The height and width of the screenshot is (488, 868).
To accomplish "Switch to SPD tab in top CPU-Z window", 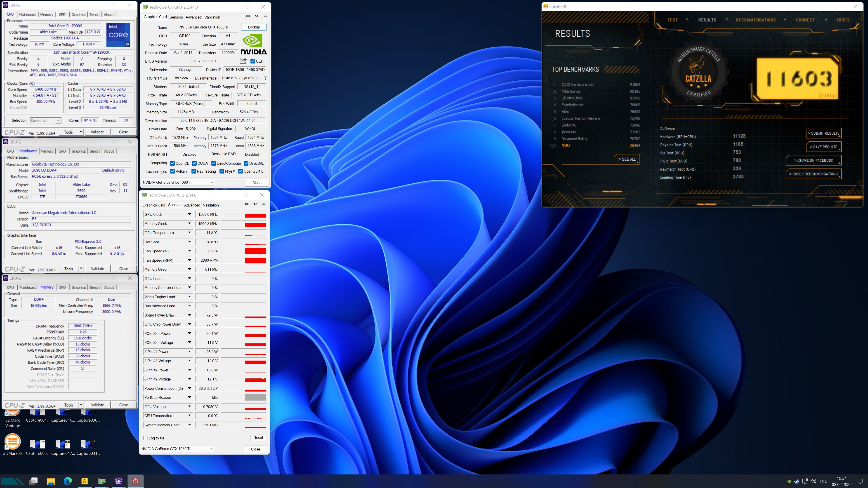I will click(62, 14).
